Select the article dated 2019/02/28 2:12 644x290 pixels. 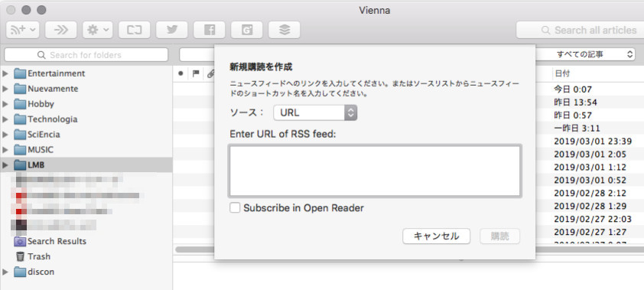pos(590,194)
